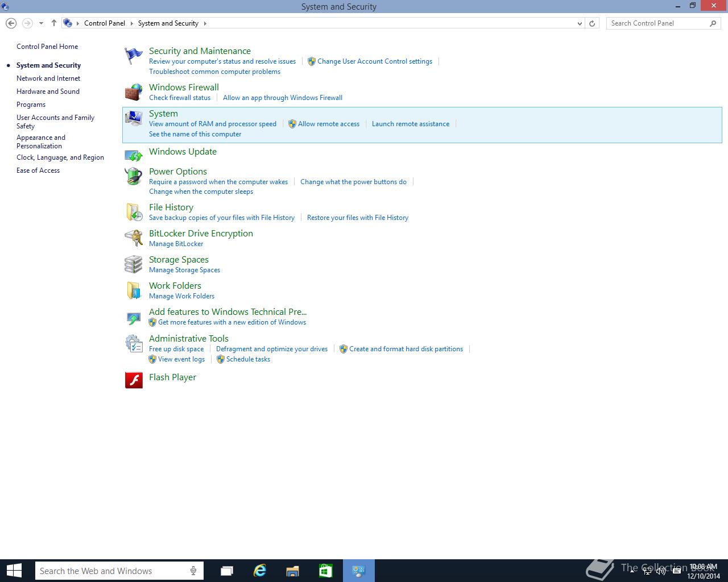Open Troubleshoot common computer problems
The height and width of the screenshot is (582, 728).
pyautogui.click(x=214, y=72)
